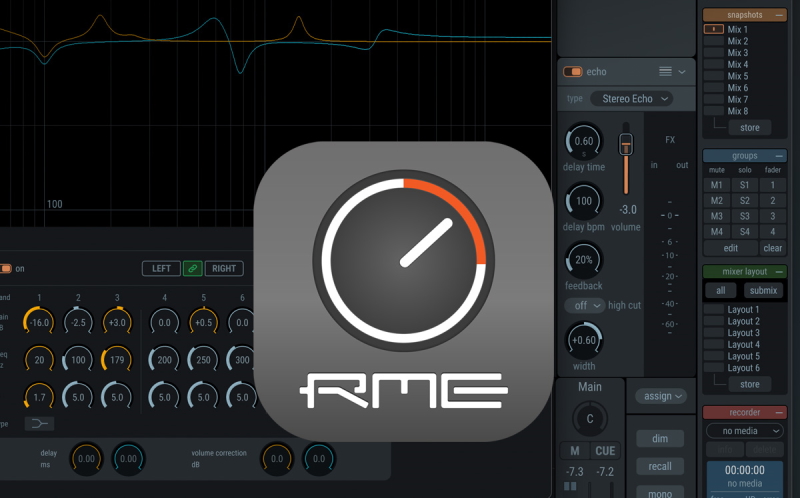Click the echo feedback knob at 20%
800x498 pixels.
coord(584,261)
